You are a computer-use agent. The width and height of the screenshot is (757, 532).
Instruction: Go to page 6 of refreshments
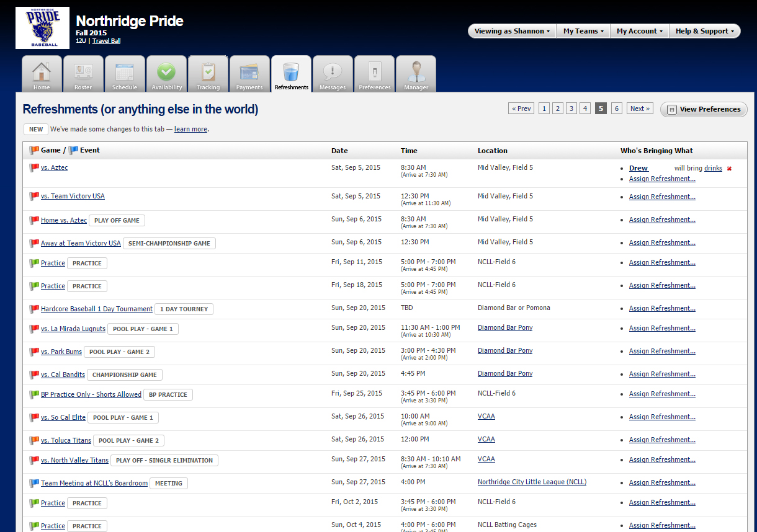coord(616,109)
